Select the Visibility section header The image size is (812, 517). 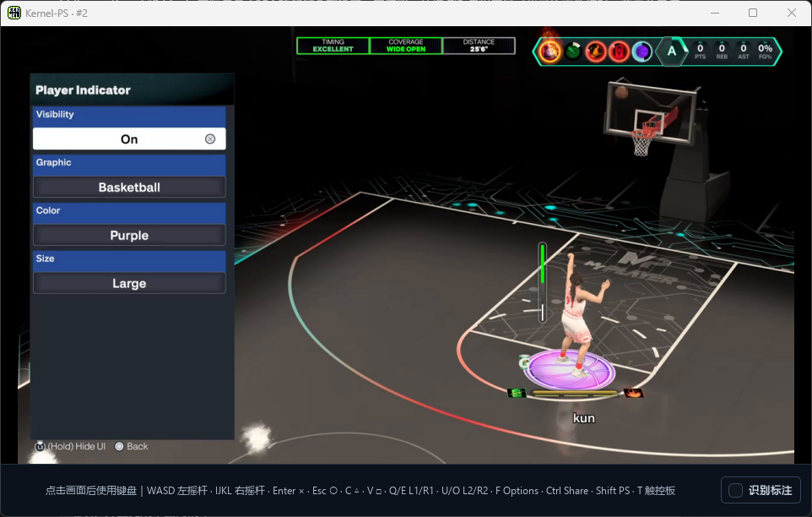(x=129, y=116)
